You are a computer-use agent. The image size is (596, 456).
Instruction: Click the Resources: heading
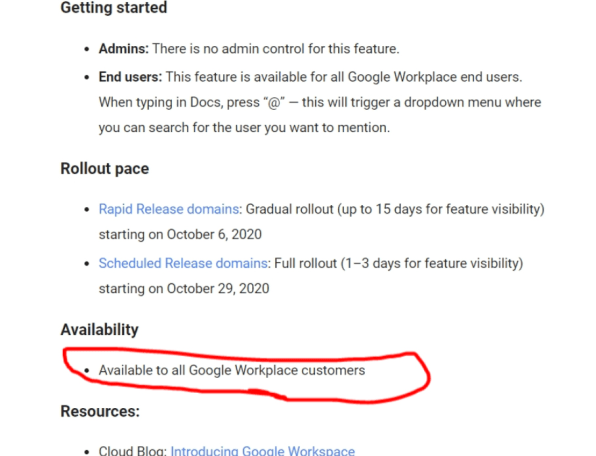click(x=100, y=411)
